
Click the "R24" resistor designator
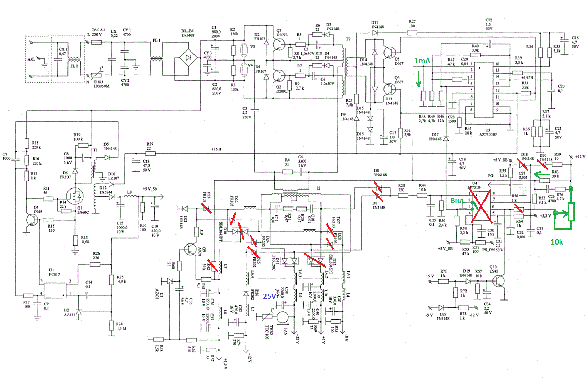point(119,324)
